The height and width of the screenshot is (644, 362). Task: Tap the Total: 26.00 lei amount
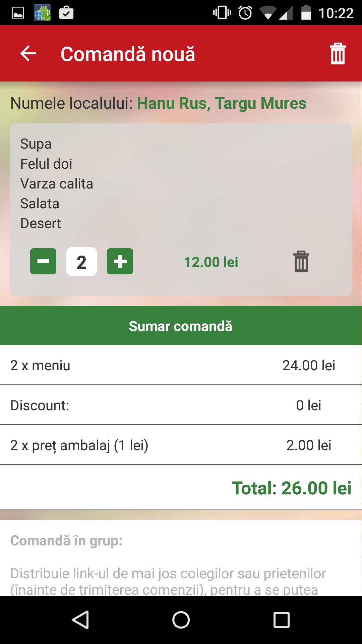click(291, 488)
